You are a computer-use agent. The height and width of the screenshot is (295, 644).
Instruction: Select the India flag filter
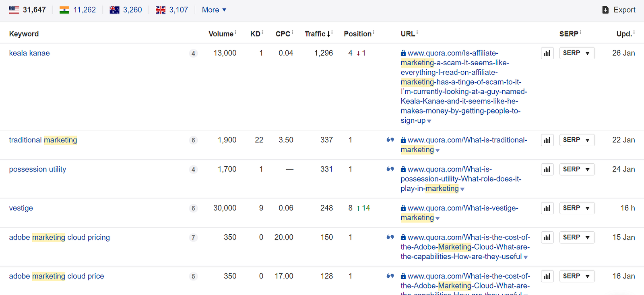coord(64,10)
